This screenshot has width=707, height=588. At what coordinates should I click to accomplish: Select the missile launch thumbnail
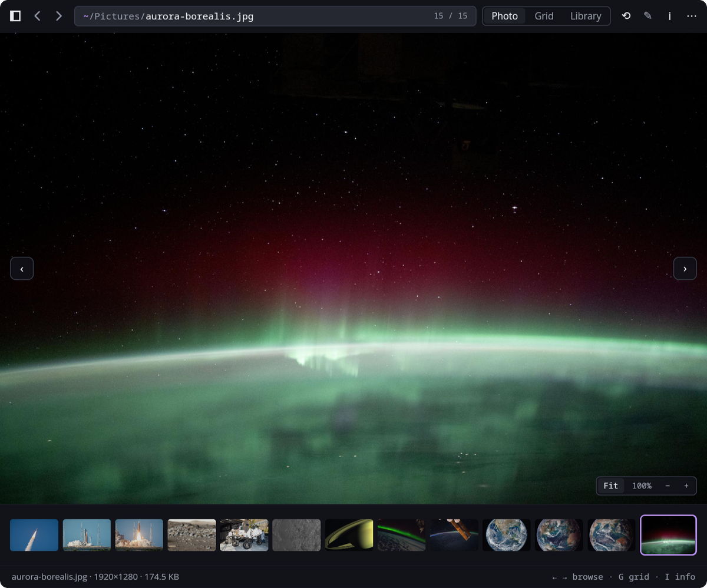coord(34,535)
